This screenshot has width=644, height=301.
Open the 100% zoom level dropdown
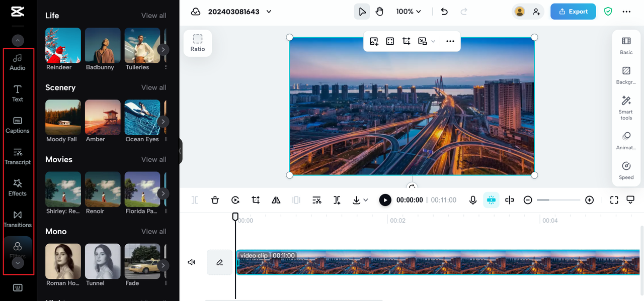tap(409, 12)
